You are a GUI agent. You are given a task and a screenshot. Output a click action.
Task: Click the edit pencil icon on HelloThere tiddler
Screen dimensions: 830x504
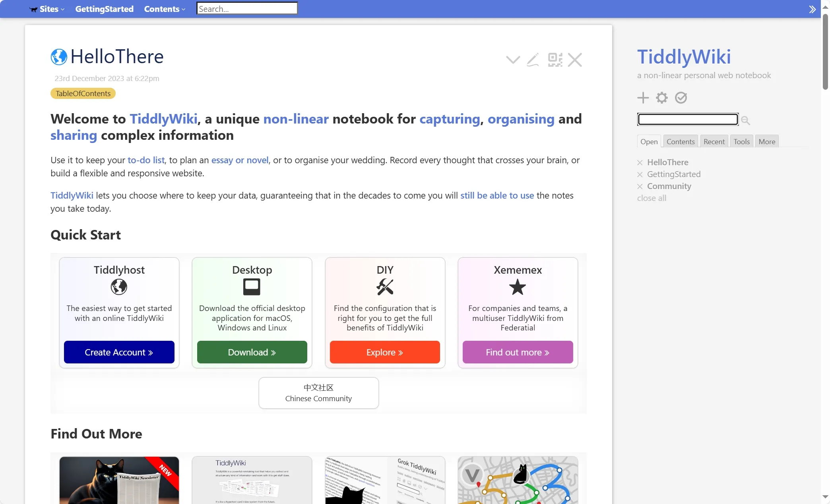click(x=532, y=59)
